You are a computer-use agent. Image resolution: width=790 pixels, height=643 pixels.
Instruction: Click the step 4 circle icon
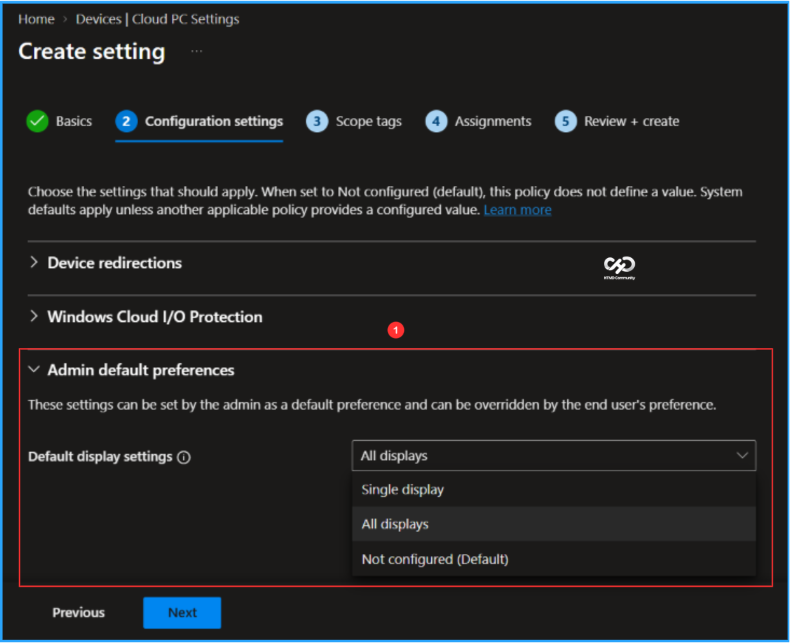click(436, 121)
